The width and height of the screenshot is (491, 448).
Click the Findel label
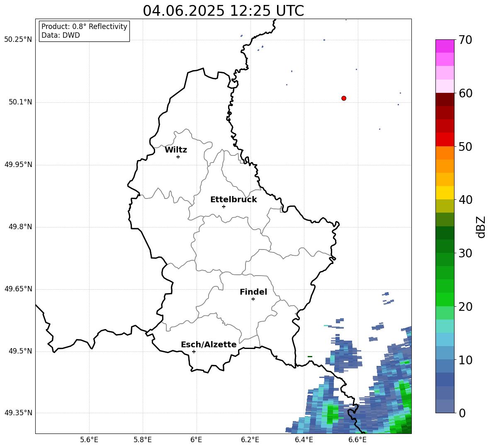253,292
